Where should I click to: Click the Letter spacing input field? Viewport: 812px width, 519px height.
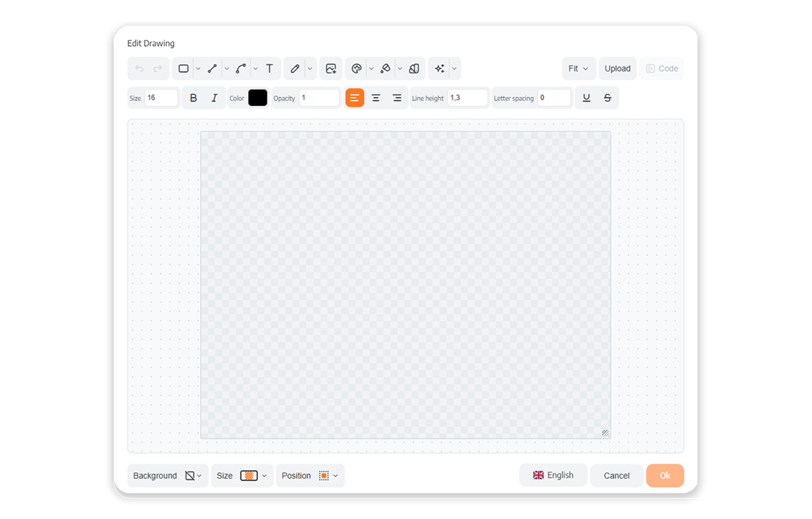(x=554, y=98)
